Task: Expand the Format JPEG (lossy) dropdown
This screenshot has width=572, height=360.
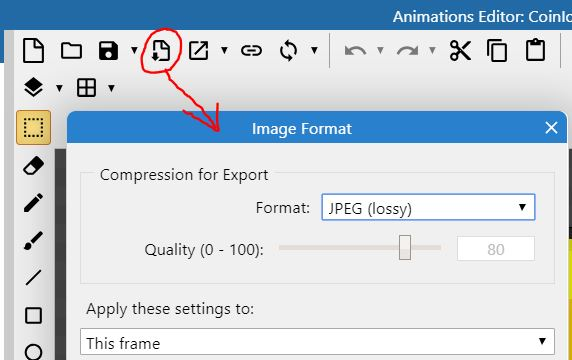Action: tap(428, 207)
